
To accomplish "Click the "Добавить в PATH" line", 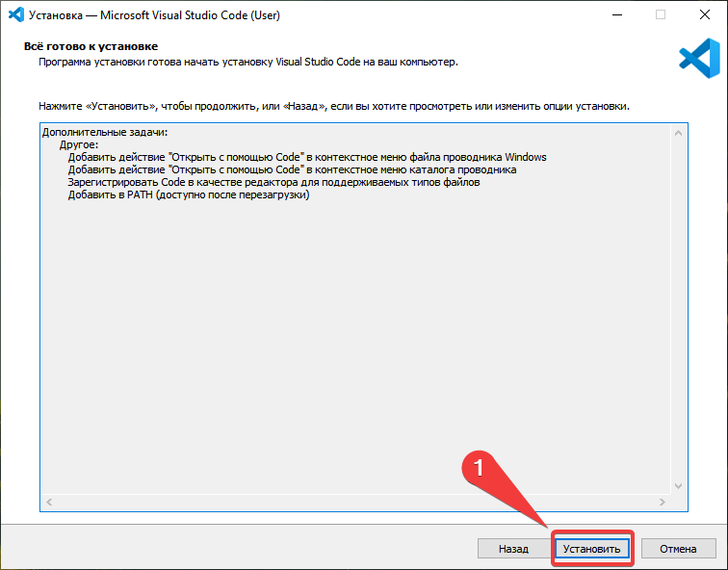I will click(189, 194).
